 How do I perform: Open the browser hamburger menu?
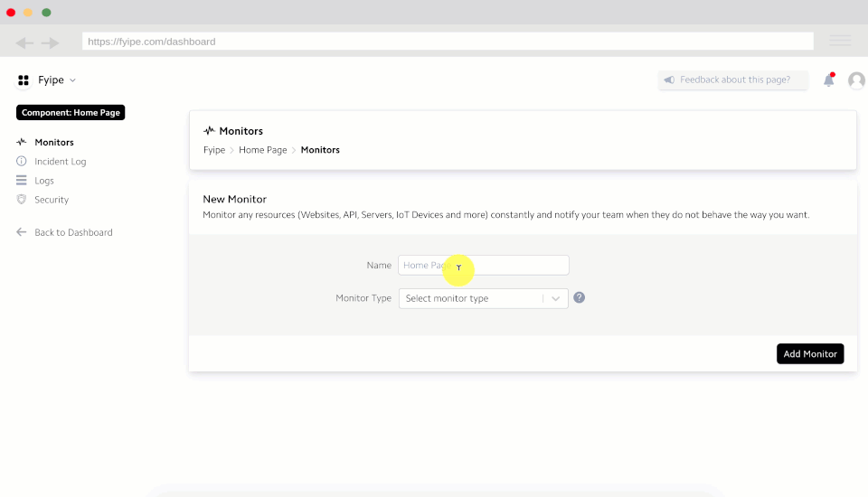tap(840, 41)
